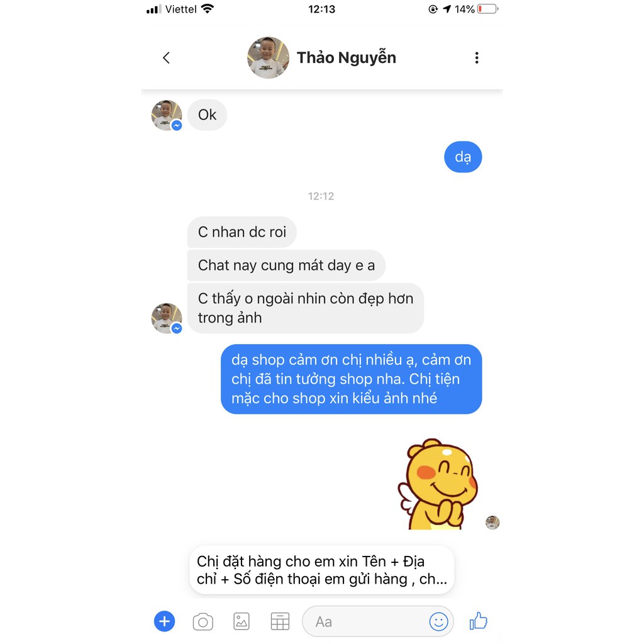Tap the 'C nhan dc roi' message
This screenshot has width=644, height=644.
tap(242, 232)
